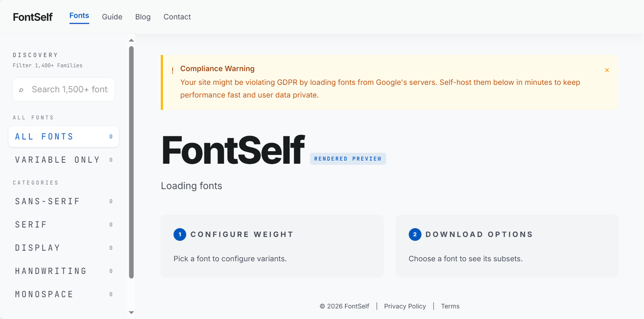
Task: Open the Guide page
Action: click(x=112, y=17)
